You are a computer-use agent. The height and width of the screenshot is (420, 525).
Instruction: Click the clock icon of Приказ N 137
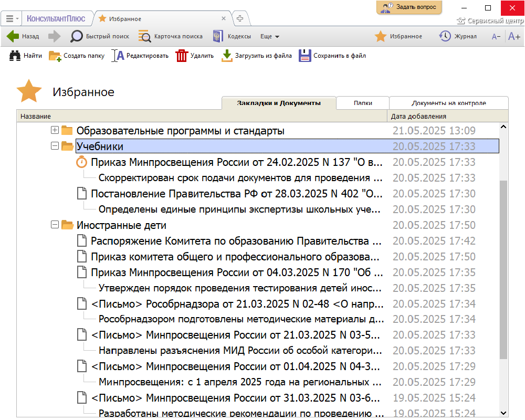81,162
